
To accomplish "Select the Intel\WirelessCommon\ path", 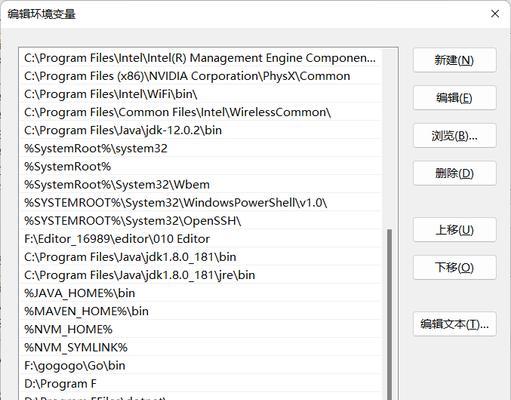I will tap(200, 112).
